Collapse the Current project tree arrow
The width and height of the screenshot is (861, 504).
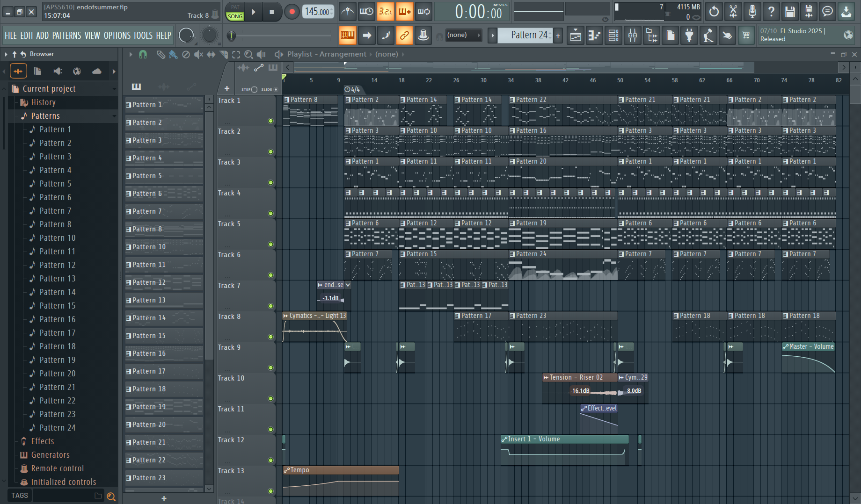pos(114,89)
